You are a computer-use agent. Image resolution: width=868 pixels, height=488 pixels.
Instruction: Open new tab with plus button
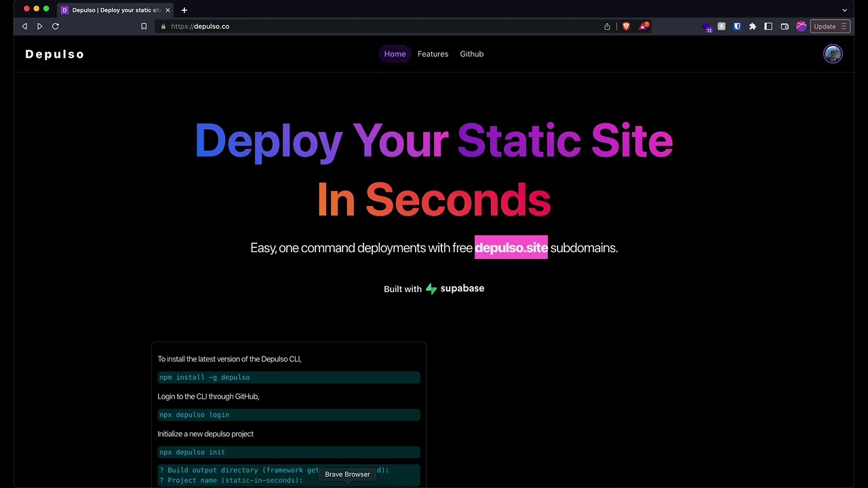coord(184,10)
